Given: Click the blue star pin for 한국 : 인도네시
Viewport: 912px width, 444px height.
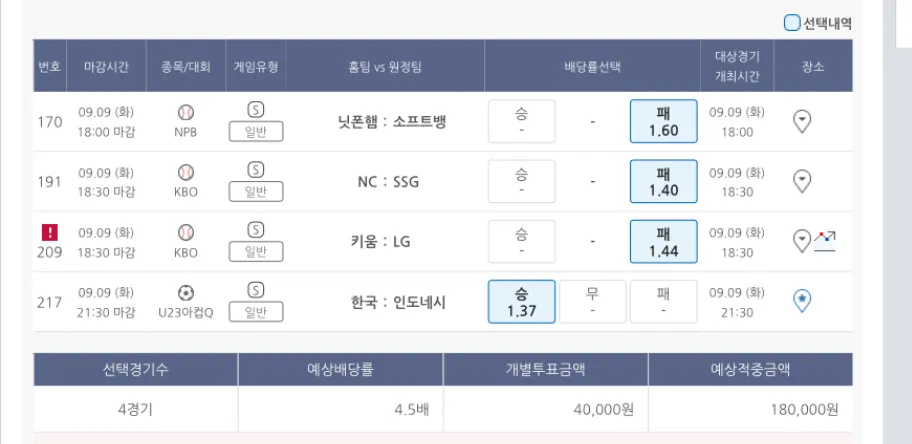Looking at the screenshot, I should (801, 301).
